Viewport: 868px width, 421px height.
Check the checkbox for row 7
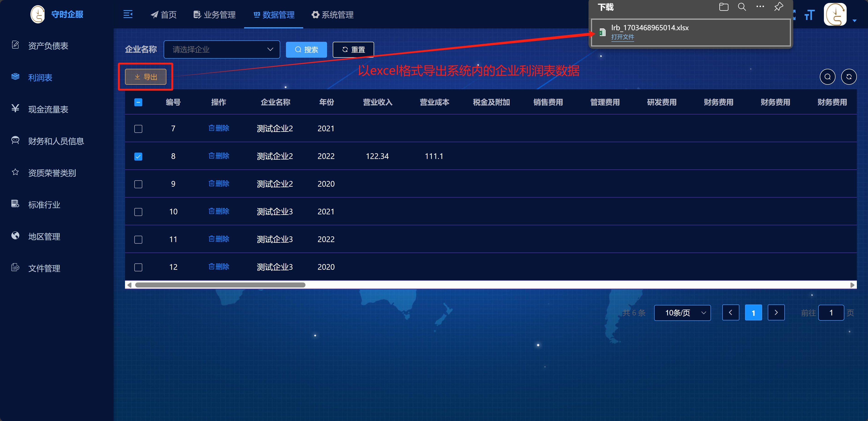point(138,129)
